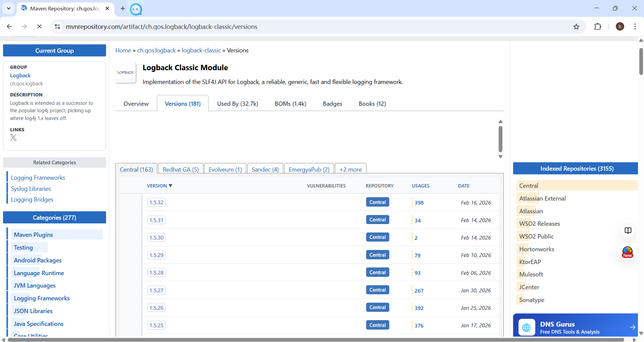Click Indexed Repositories (3155) header
The image size is (644, 342).
(x=575, y=168)
